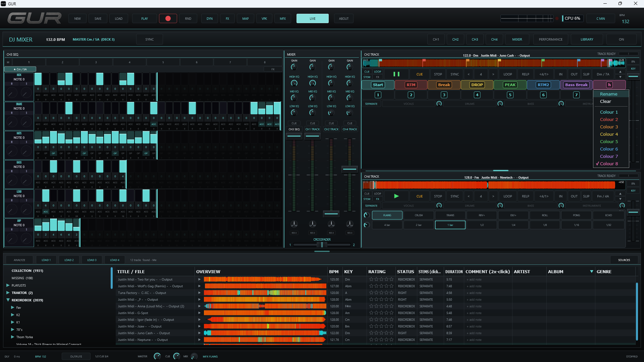
Task: Click the MIX knob in status bar
Action: coord(194,356)
